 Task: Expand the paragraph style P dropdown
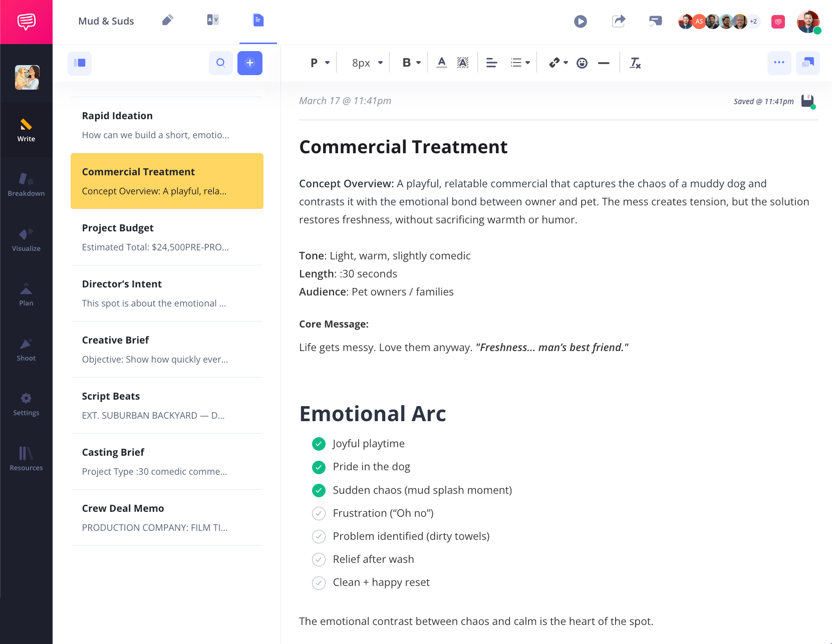(320, 63)
